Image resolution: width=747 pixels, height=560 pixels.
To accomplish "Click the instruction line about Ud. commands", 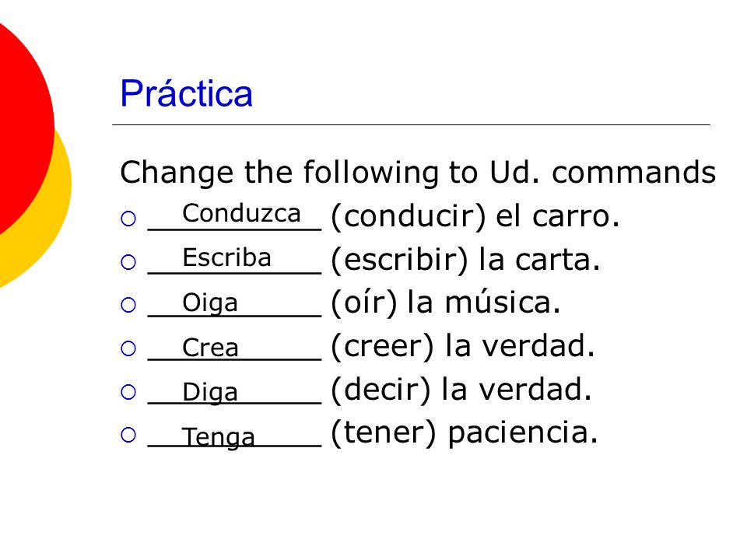I will 418,172.
